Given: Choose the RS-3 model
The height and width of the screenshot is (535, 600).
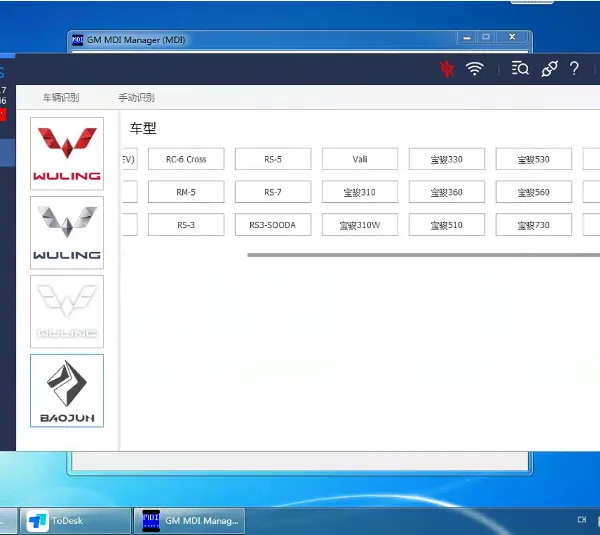Looking at the screenshot, I should 186,225.
